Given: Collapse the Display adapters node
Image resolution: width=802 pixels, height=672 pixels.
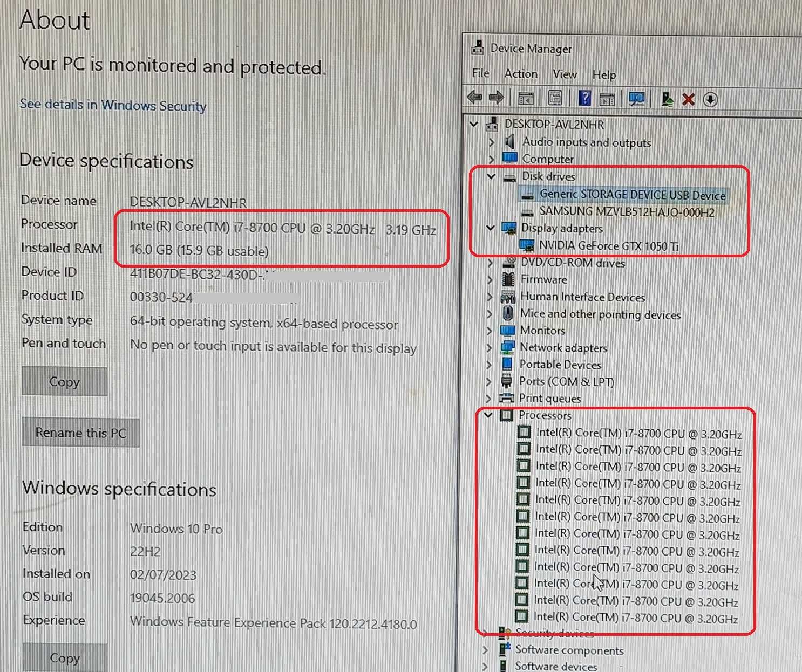Looking at the screenshot, I should [x=491, y=228].
